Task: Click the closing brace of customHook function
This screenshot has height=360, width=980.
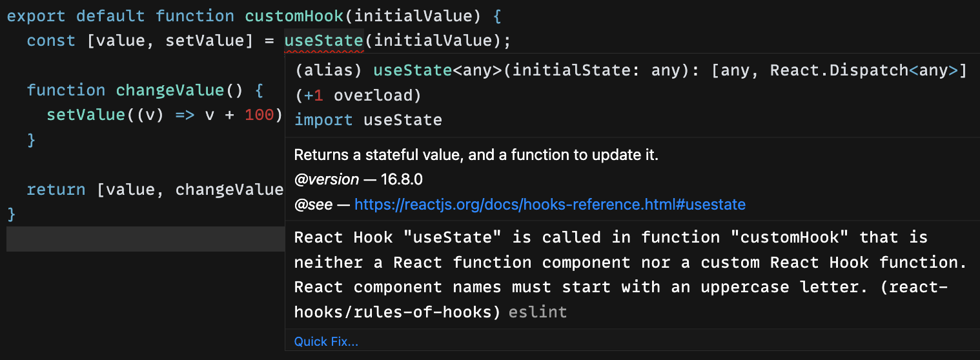Action: (x=11, y=214)
